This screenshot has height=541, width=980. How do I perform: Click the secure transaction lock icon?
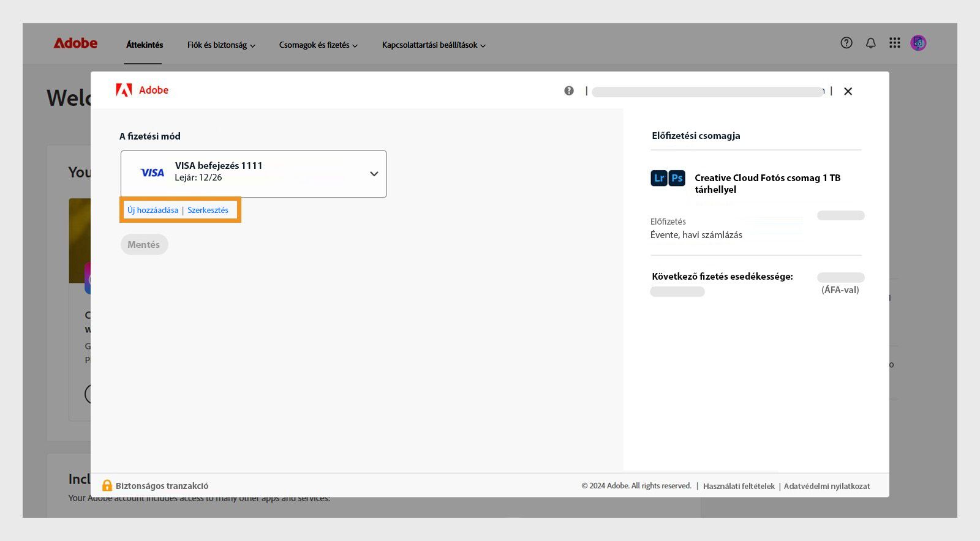pos(107,485)
